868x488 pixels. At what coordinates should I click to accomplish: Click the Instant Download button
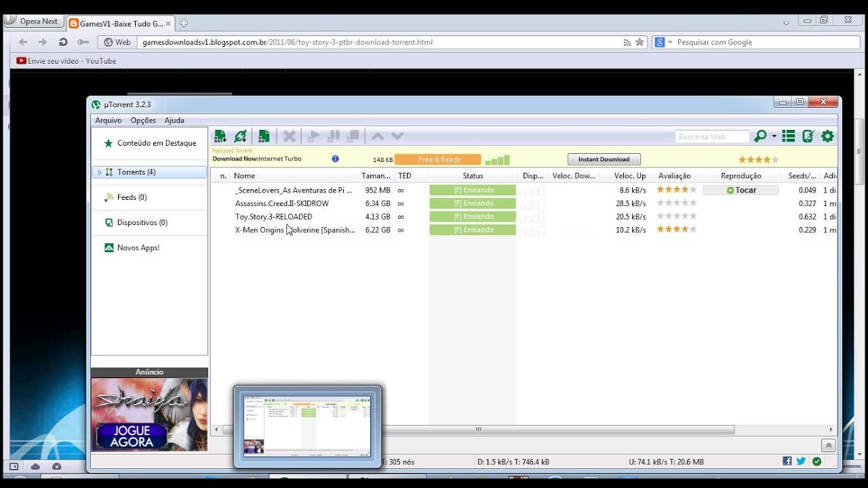click(x=604, y=159)
